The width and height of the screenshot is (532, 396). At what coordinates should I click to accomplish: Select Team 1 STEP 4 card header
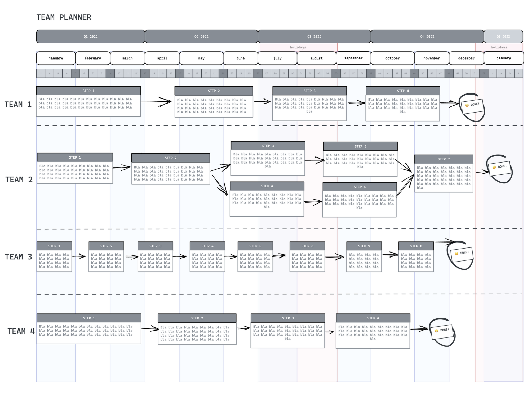pos(403,91)
